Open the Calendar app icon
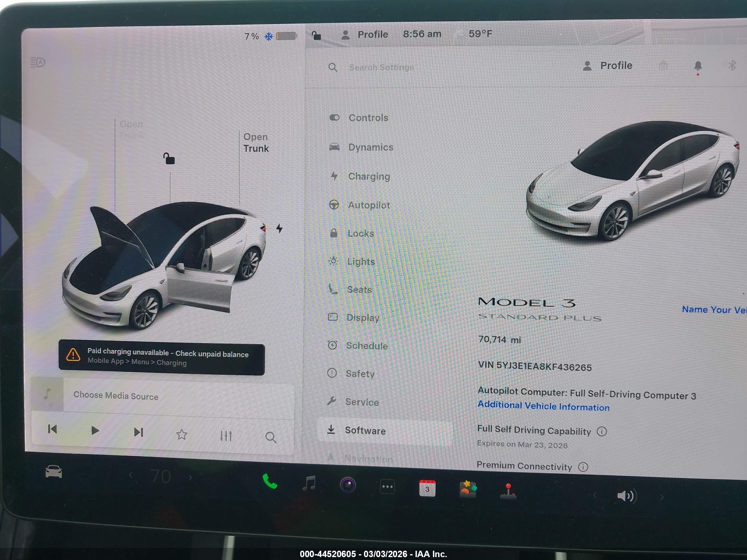 (427, 488)
